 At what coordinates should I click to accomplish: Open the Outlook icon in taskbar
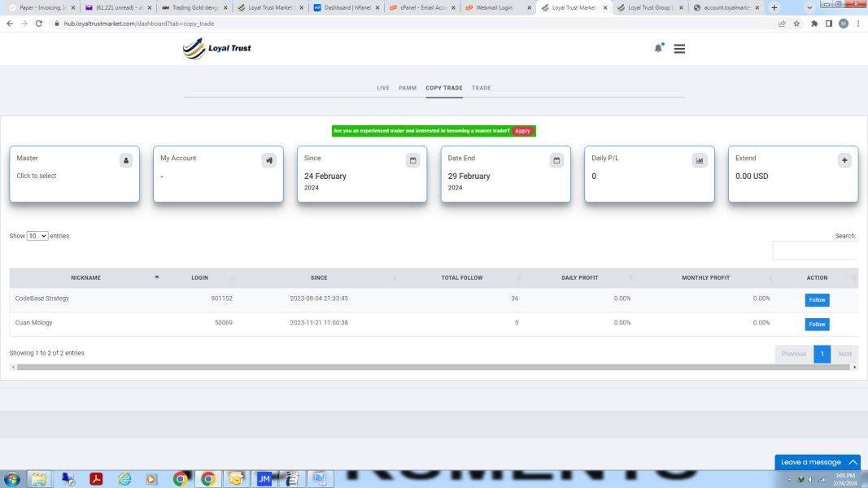pos(237,479)
